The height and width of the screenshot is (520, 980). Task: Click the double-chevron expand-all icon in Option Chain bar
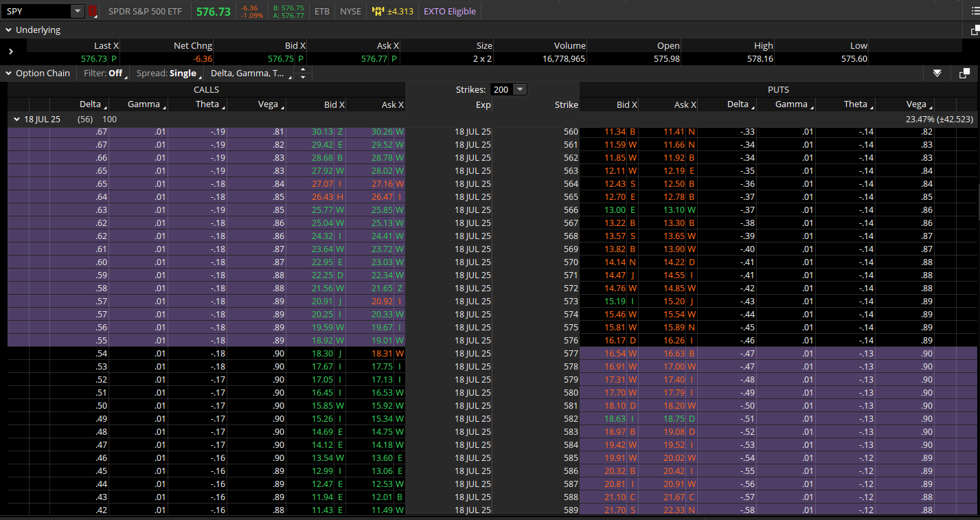(x=937, y=74)
